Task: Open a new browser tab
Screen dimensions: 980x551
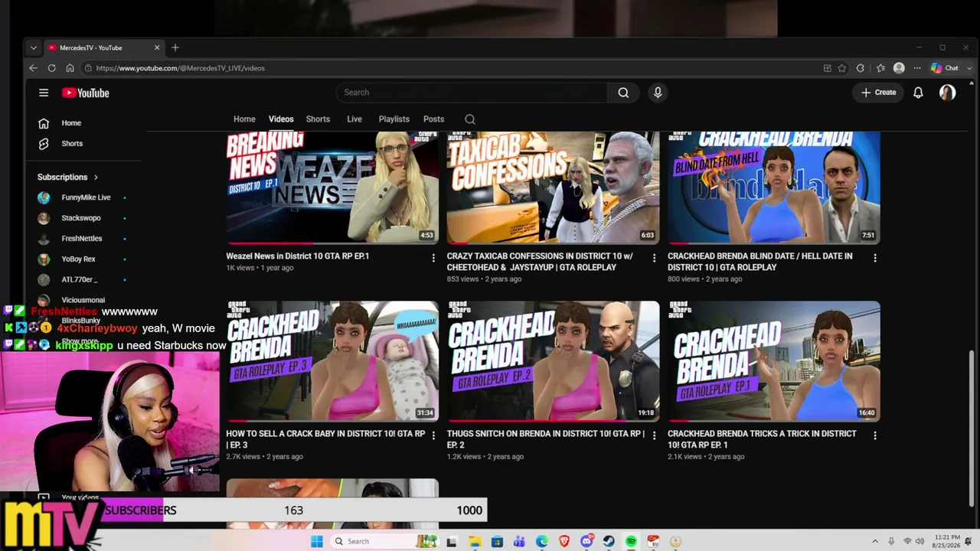Action: point(175,47)
